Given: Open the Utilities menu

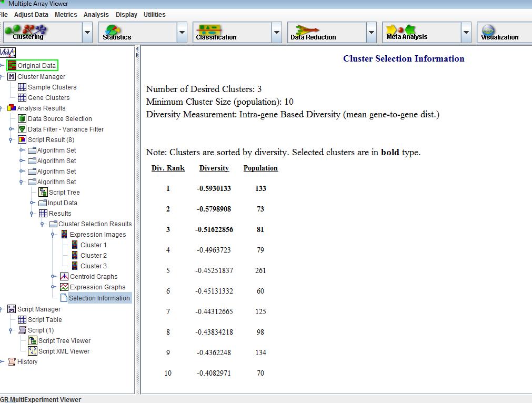Looking at the screenshot, I should [x=154, y=15].
